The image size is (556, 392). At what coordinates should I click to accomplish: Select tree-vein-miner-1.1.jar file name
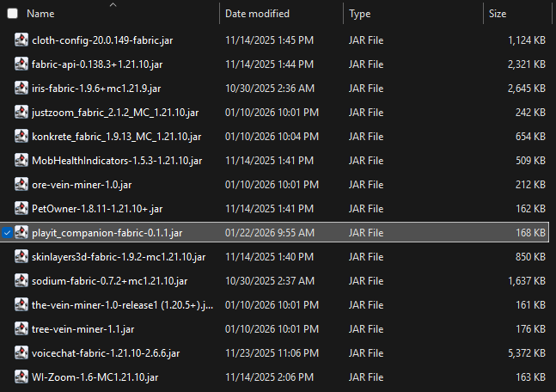click(83, 329)
